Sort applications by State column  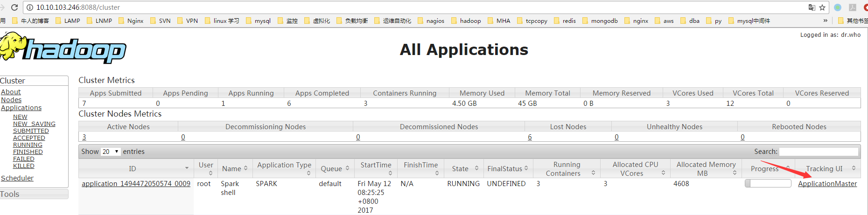click(x=464, y=168)
